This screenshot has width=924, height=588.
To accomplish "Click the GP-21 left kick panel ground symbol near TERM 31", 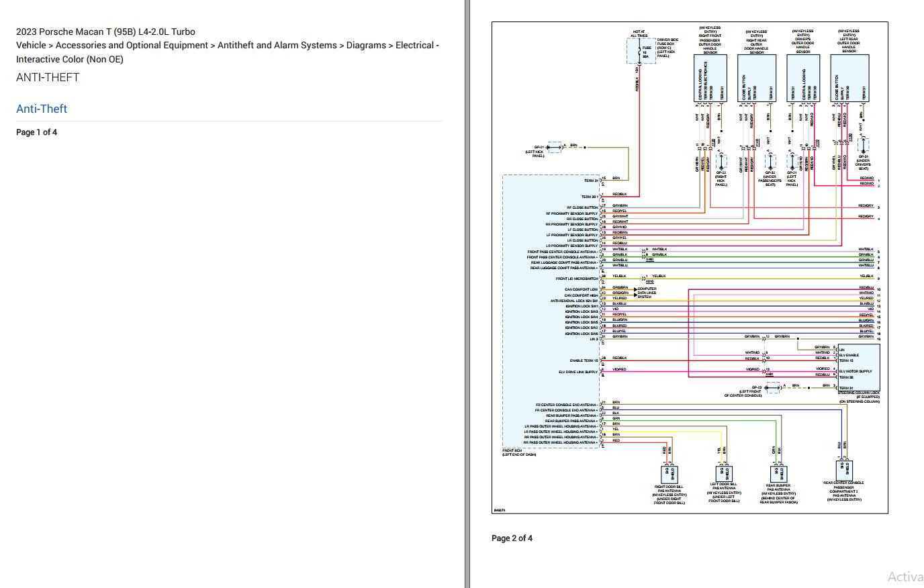I will click(x=555, y=146).
